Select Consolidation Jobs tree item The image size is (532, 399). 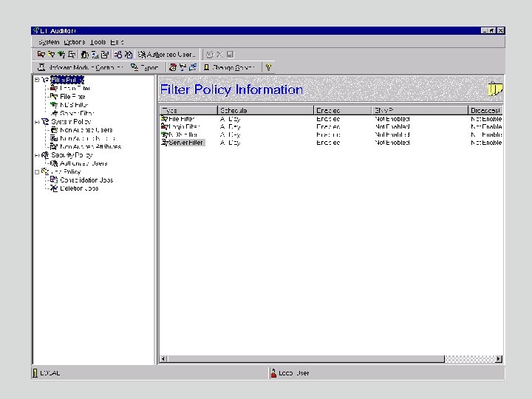[86, 180]
